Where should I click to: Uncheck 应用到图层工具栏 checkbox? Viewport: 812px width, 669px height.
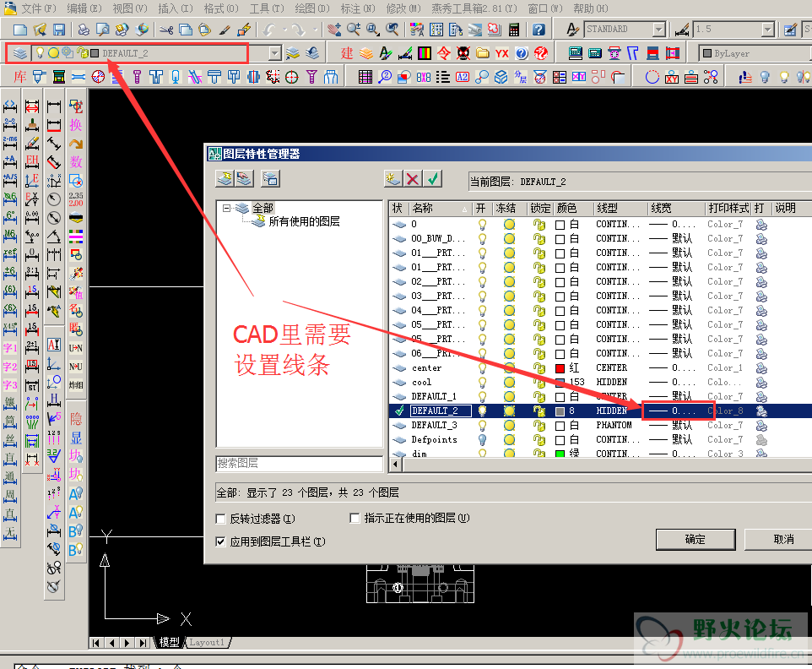coord(220,541)
